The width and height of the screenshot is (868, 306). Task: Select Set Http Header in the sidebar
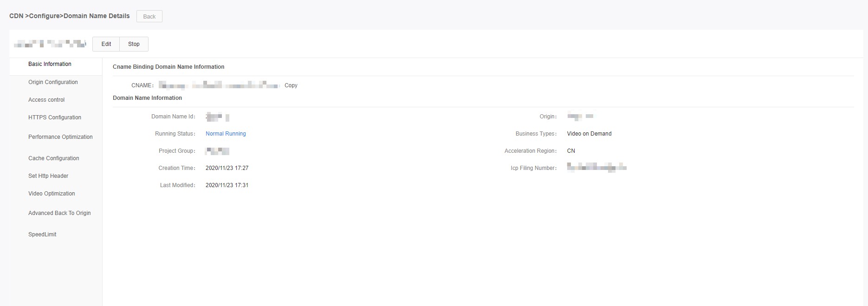pyautogui.click(x=48, y=176)
